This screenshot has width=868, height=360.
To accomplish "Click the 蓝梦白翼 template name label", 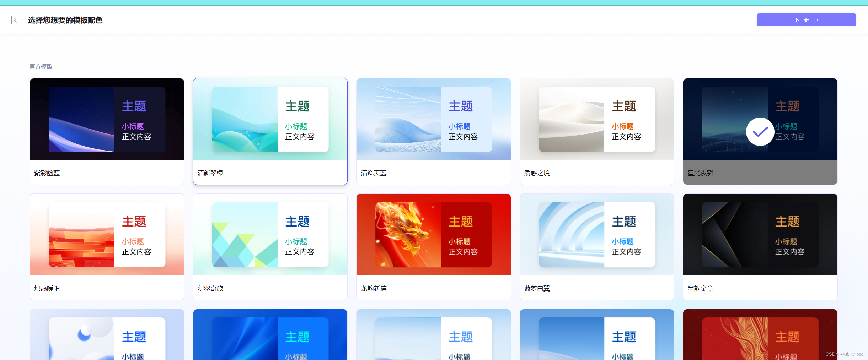I will click(x=537, y=289).
